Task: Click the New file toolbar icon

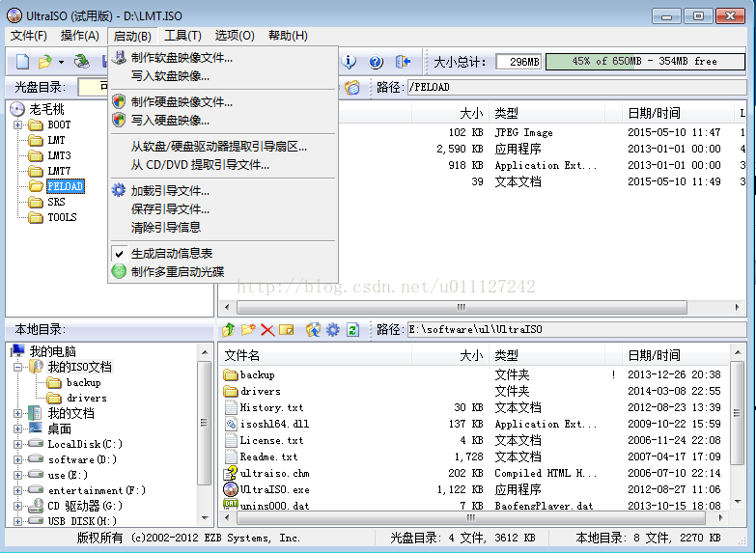Action: pyautogui.click(x=22, y=62)
